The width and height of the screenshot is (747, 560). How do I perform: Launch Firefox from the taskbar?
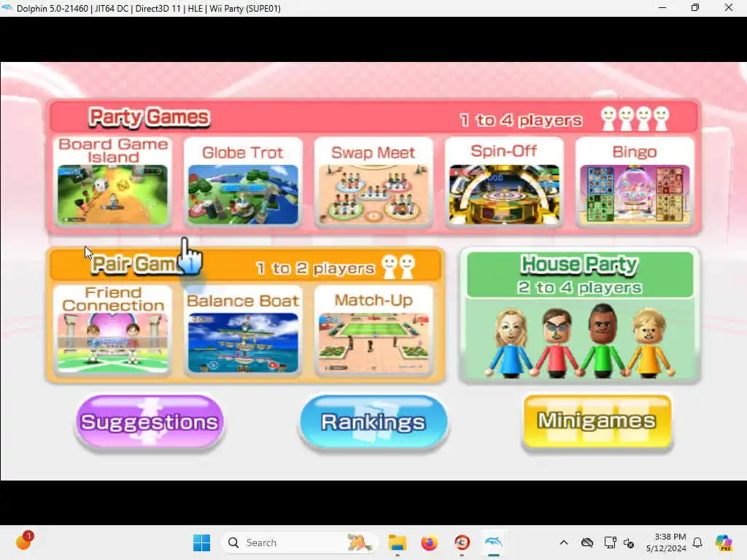429,542
